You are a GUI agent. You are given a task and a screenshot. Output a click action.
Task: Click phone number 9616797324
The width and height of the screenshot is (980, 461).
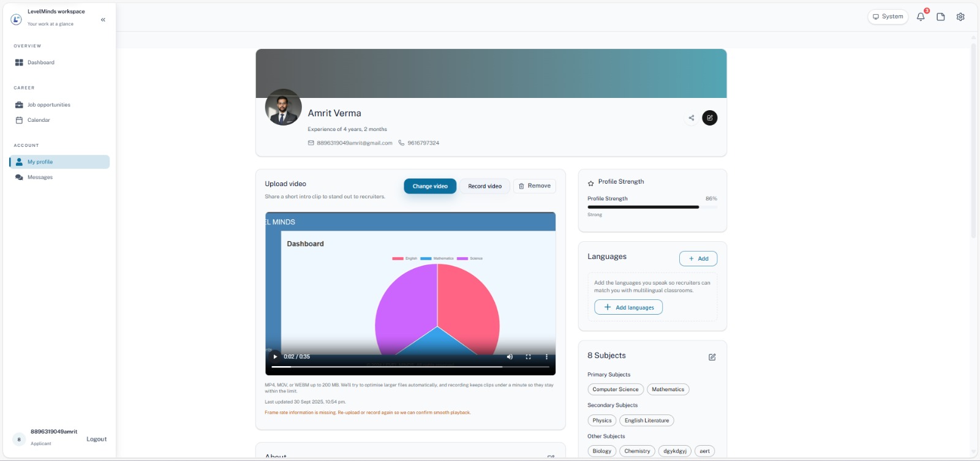click(x=423, y=143)
